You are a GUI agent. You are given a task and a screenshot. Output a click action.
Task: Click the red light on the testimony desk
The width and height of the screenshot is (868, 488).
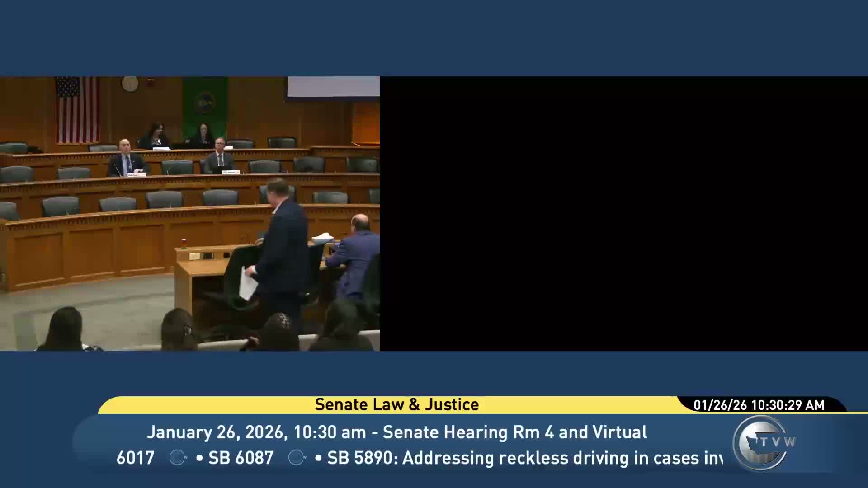coord(184,242)
